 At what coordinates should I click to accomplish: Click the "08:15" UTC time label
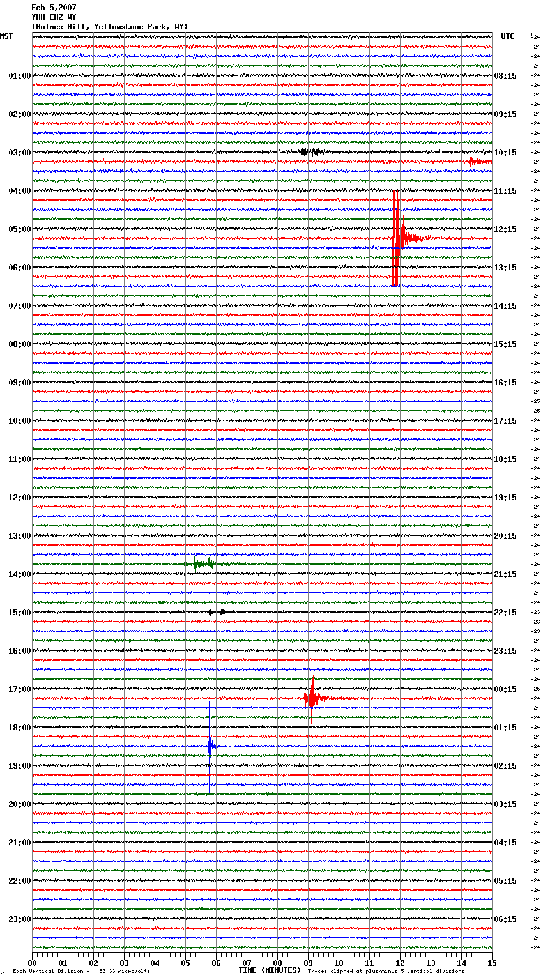pos(505,76)
